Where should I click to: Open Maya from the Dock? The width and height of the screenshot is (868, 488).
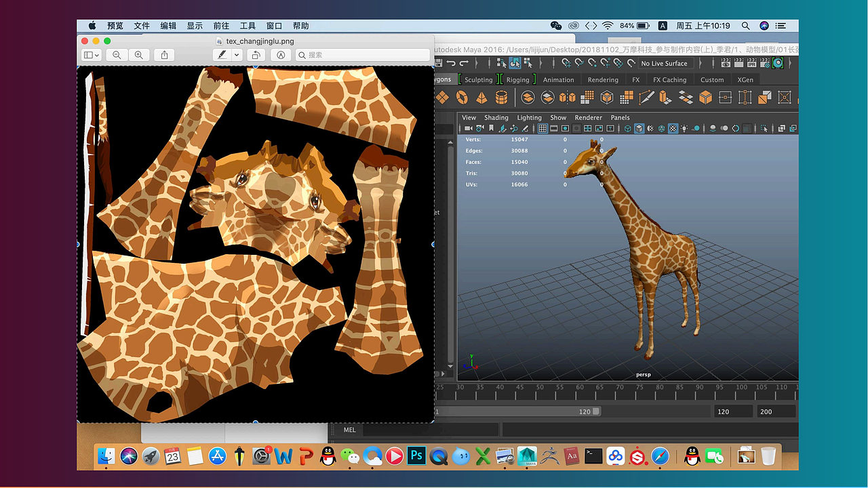(x=528, y=455)
